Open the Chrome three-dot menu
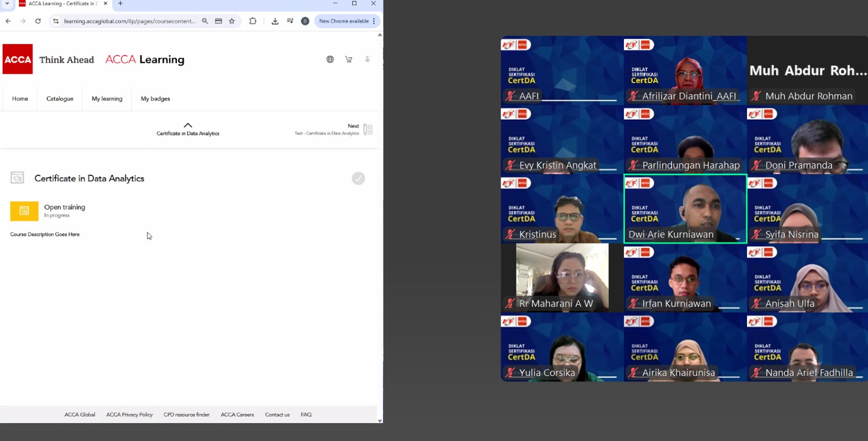The height and width of the screenshot is (441, 868). pos(374,21)
